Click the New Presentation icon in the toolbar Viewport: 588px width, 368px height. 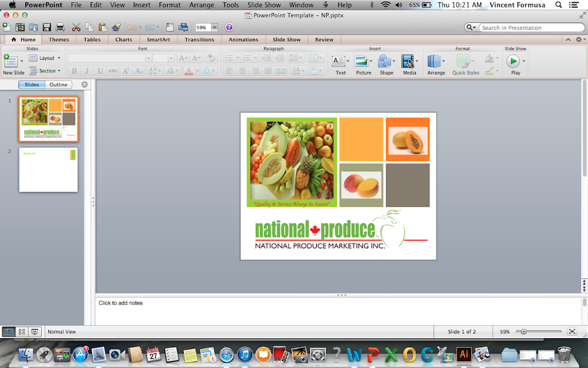pyautogui.click(x=6, y=27)
